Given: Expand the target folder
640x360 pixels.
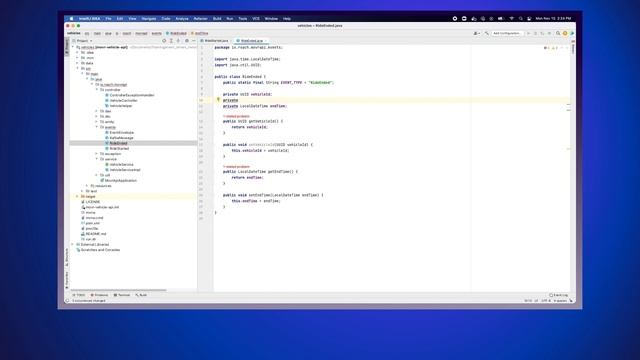Looking at the screenshot, I should 77,196.
